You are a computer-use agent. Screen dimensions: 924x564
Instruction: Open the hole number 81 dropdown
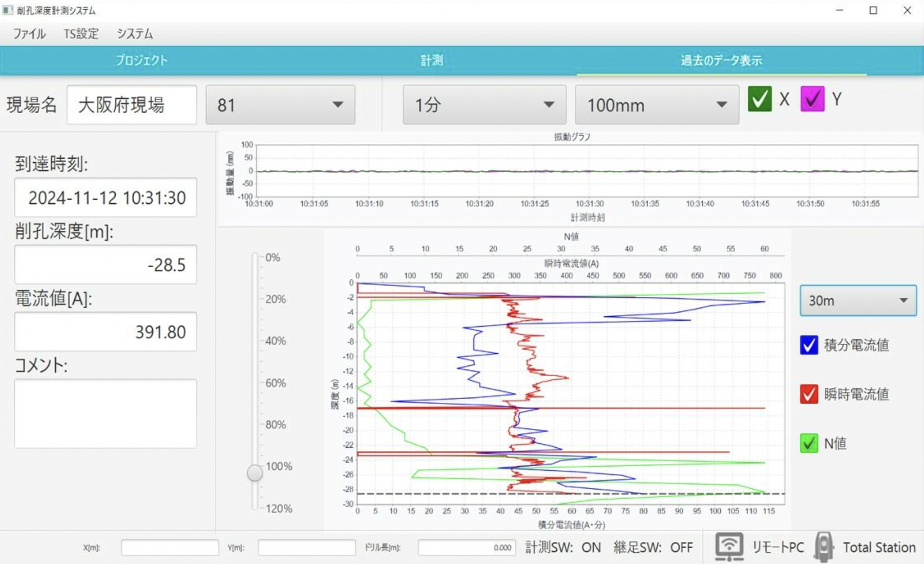(280, 105)
